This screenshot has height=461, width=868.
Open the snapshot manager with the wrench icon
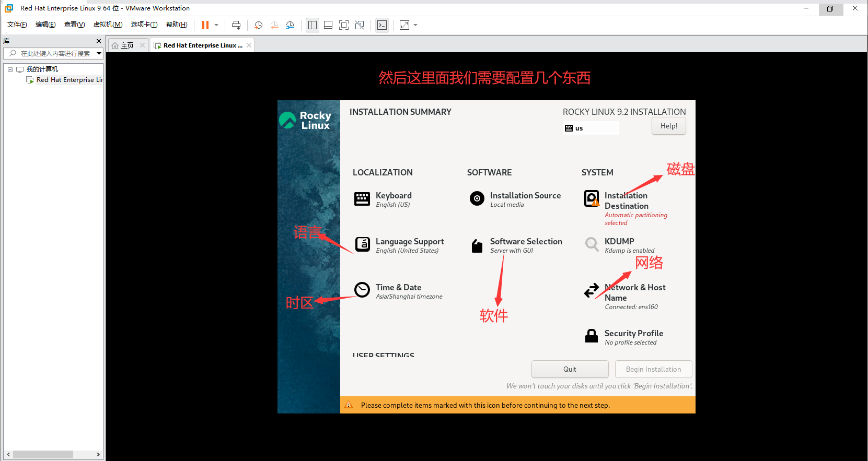click(290, 25)
